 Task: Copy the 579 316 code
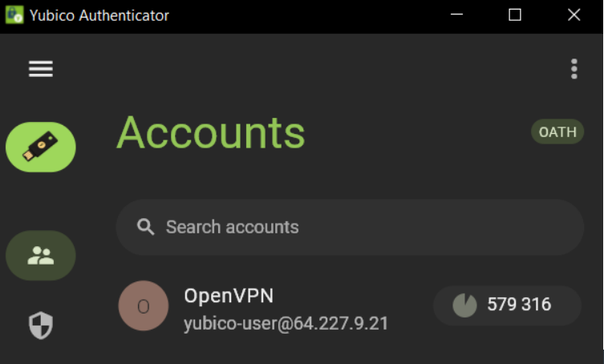click(507, 305)
